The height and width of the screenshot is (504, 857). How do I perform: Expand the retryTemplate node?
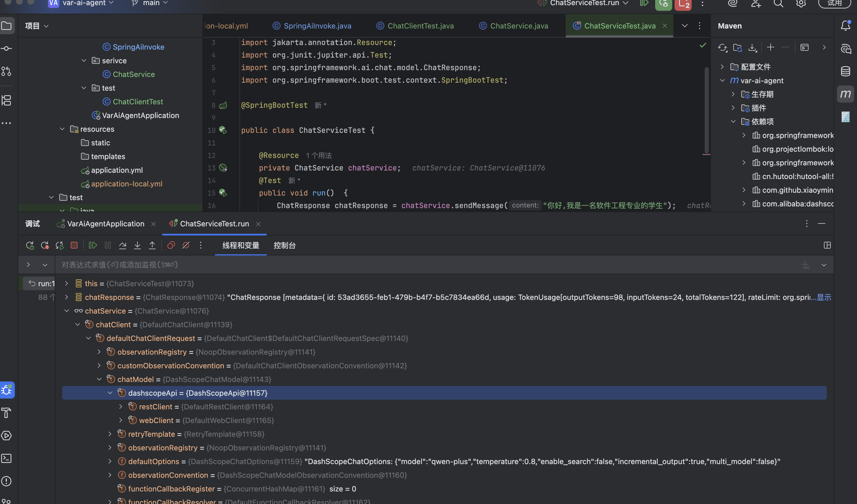(x=110, y=434)
